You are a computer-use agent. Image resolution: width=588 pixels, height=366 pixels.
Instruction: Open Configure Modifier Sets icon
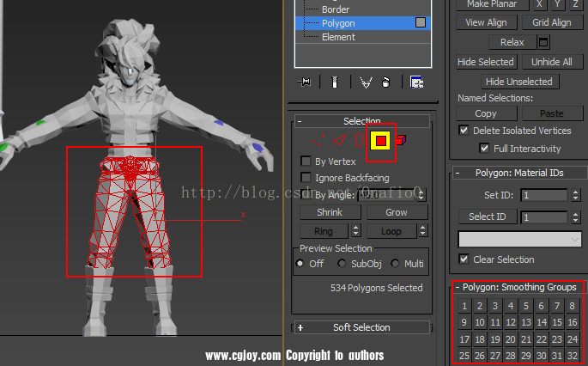[417, 82]
